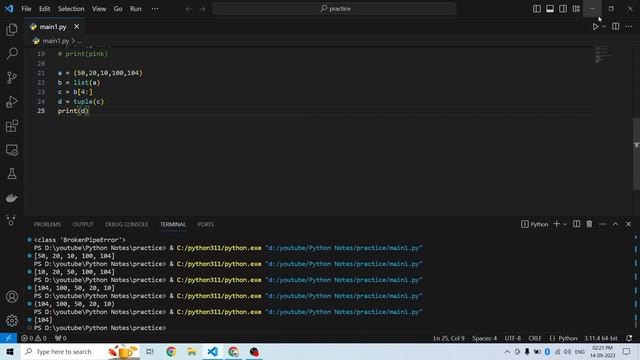
Task: Click the practice command center search box
Action: click(x=334, y=9)
